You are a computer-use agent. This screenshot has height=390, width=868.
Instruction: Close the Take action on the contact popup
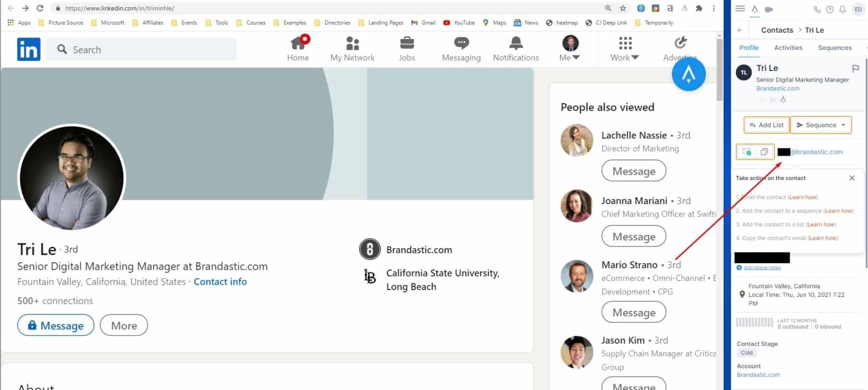coord(852,178)
